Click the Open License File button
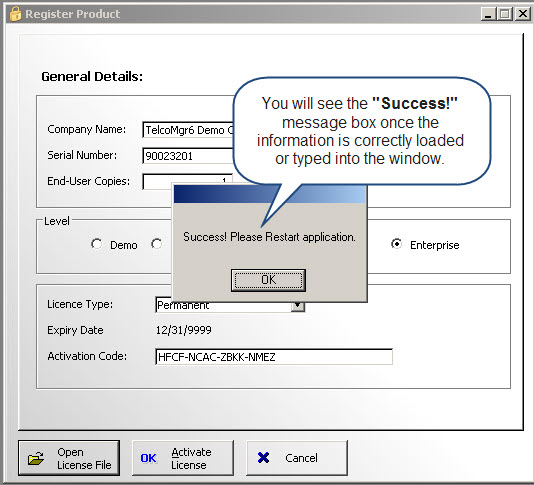 tap(69, 458)
